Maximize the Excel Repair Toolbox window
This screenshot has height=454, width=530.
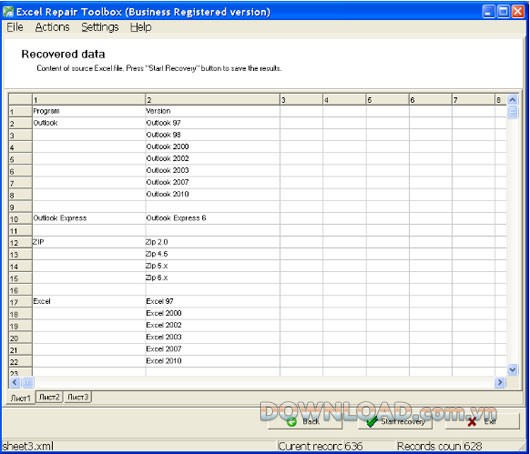click(503, 12)
